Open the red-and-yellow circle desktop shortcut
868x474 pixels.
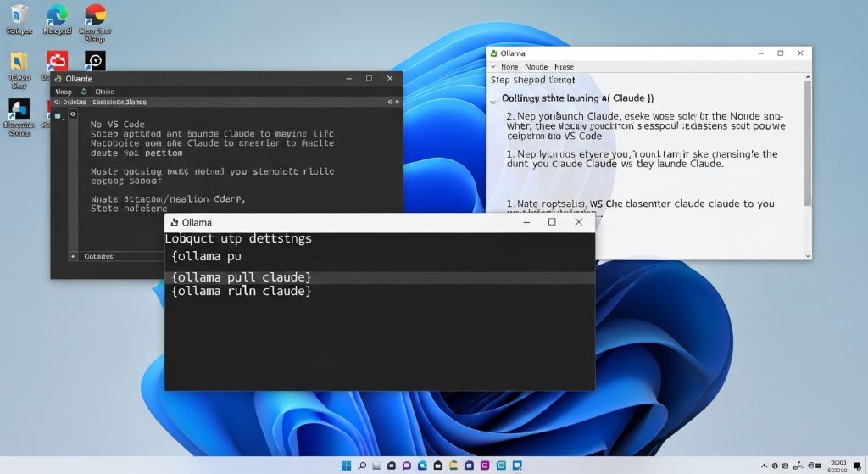[x=95, y=14]
